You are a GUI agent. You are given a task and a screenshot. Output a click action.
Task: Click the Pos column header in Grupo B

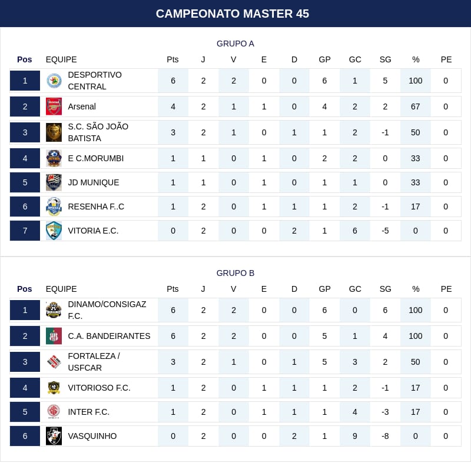pos(25,289)
